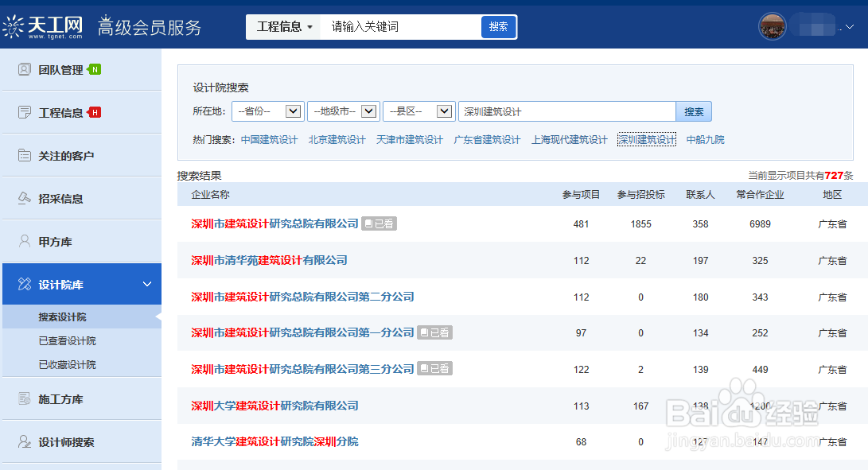
Task: Click the 关注的客户 sidebar icon
Action: (25, 155)
